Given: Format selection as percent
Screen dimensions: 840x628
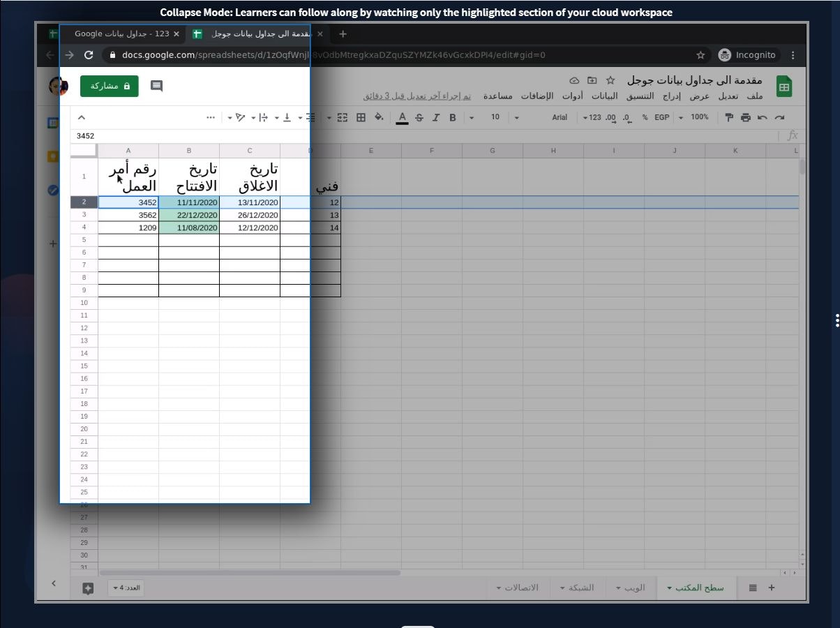Looking at the screenshot, I should [x=645, y=117].
